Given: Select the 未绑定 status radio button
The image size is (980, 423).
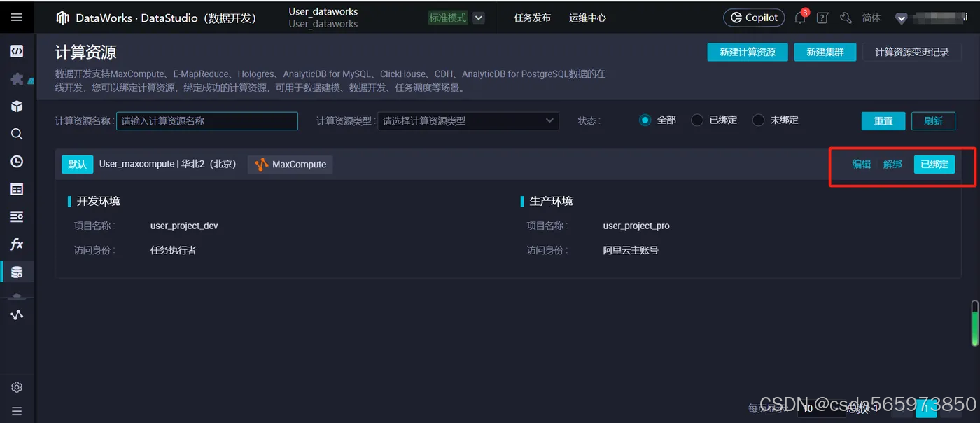Looking at the screenshot, I should coord(758,120).
